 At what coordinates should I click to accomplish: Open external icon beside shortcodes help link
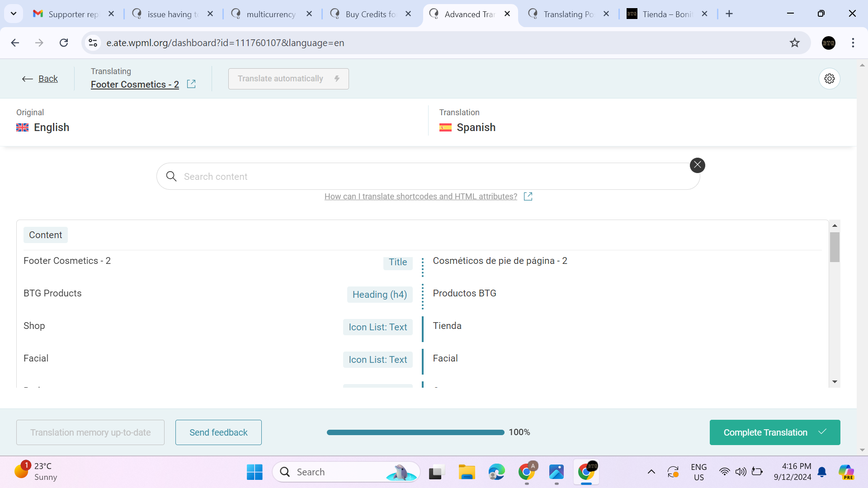[x=528, y=197]
